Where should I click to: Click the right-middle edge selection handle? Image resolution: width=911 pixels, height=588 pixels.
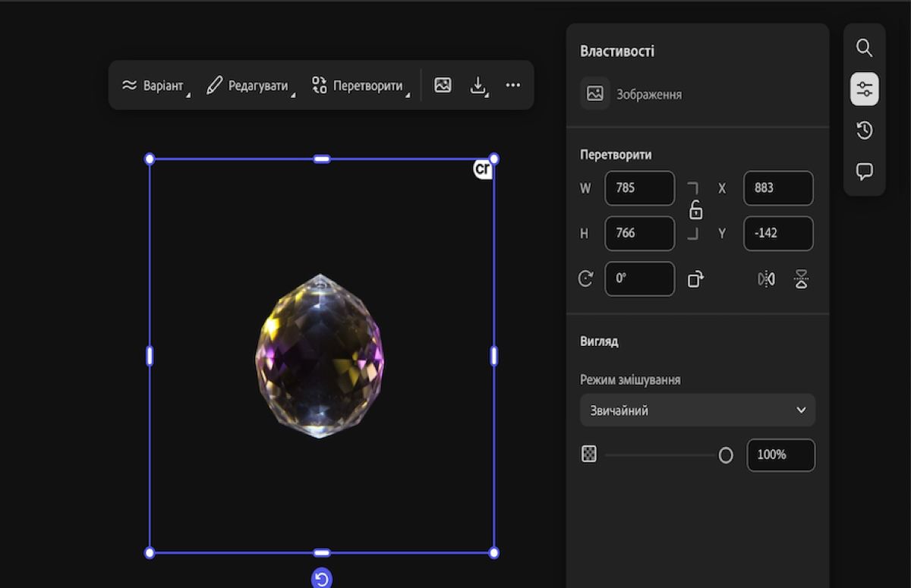494,356
